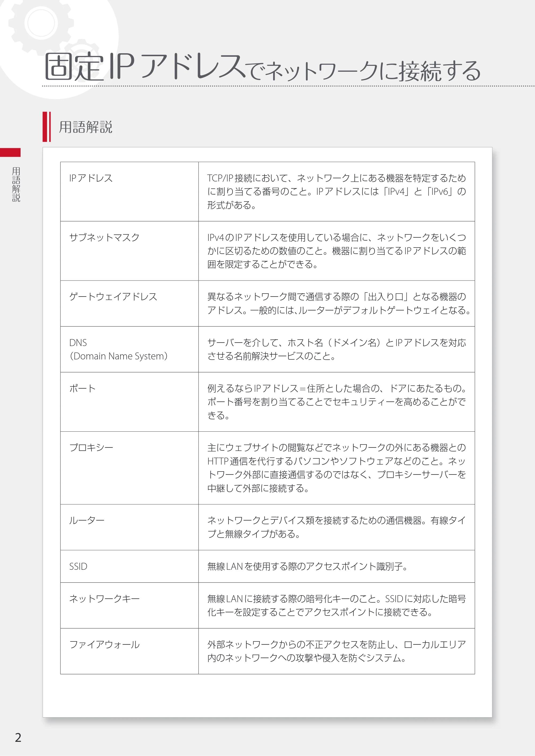
Task: Select the ルーター term cell
Action: coord(129,527)
